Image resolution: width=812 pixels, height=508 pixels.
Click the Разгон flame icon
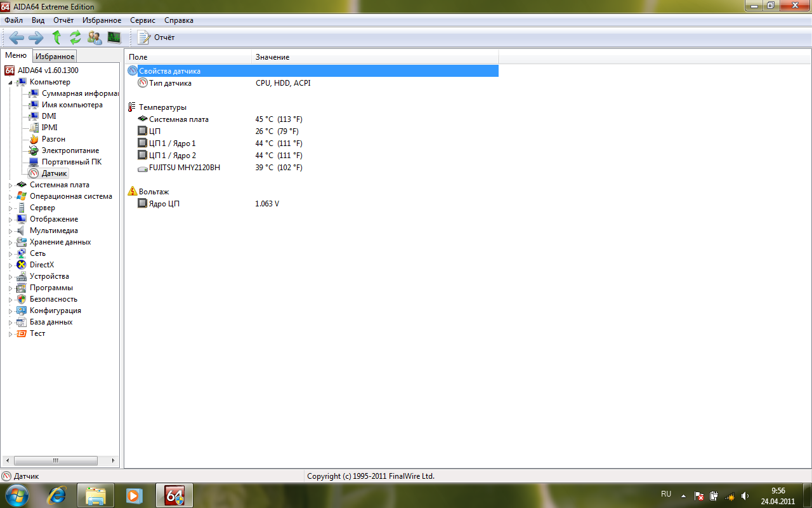pos(34,139)
